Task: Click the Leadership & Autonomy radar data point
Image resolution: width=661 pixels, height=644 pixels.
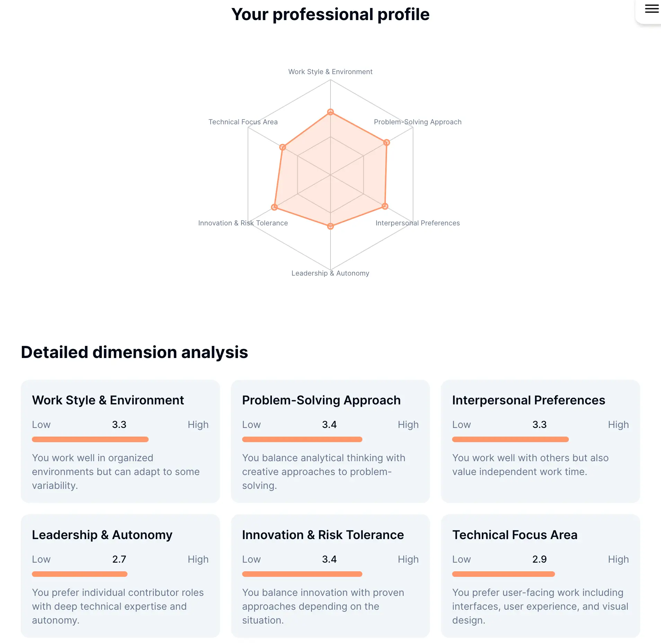Action: [330, 226]
